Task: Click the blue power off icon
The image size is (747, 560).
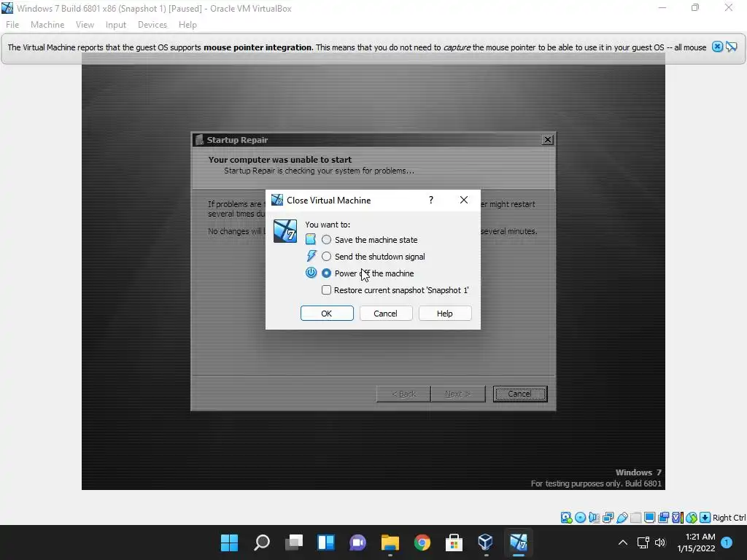Action: [x=311, y=273]
